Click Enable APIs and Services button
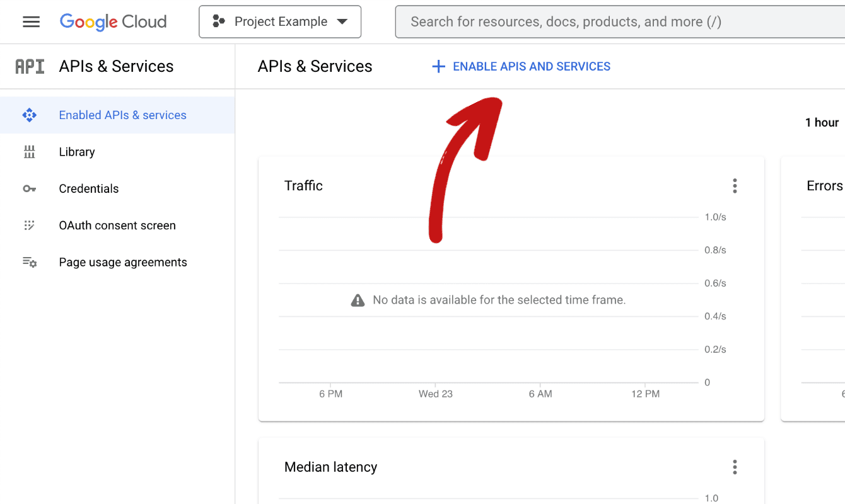Viewport: 845px width, 504px height. [x=521, y=66]
